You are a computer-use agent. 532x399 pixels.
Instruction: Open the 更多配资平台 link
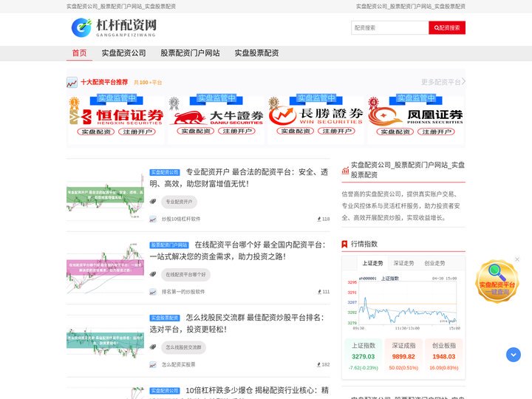[443, 82]
